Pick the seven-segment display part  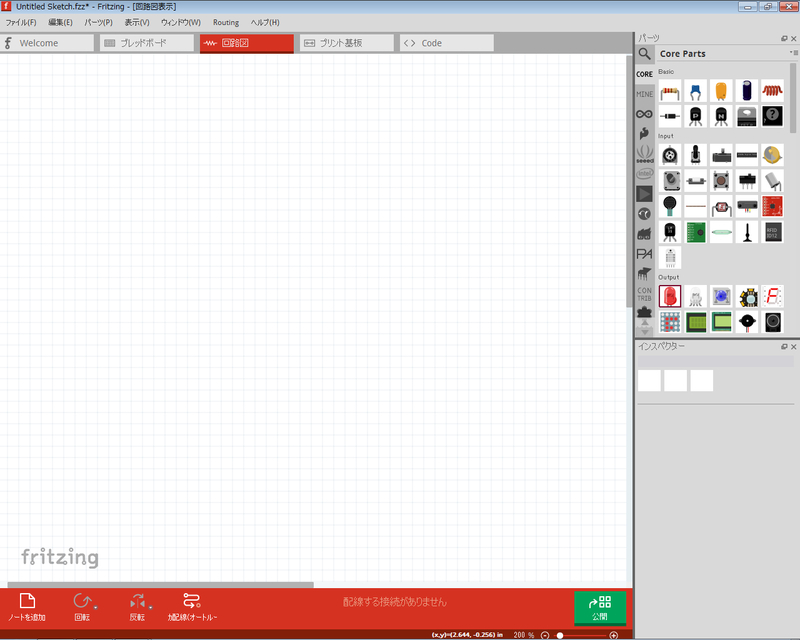pos(772,297)
